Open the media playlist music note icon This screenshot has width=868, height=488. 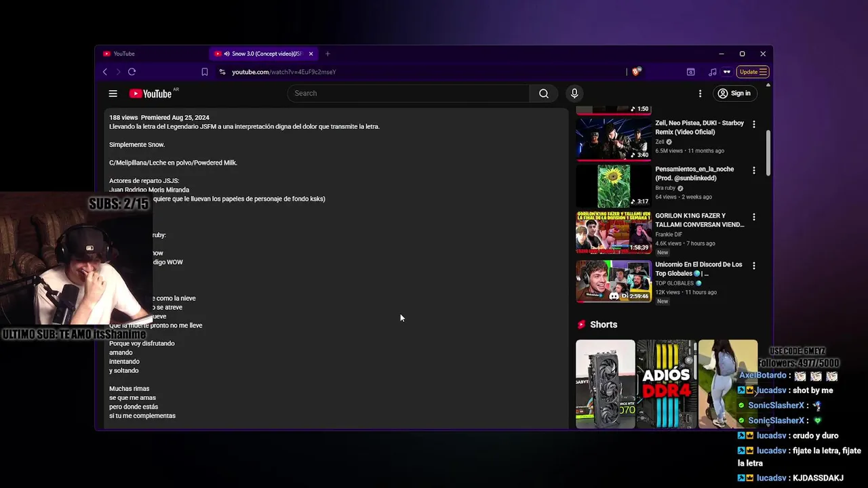(712, 72)
